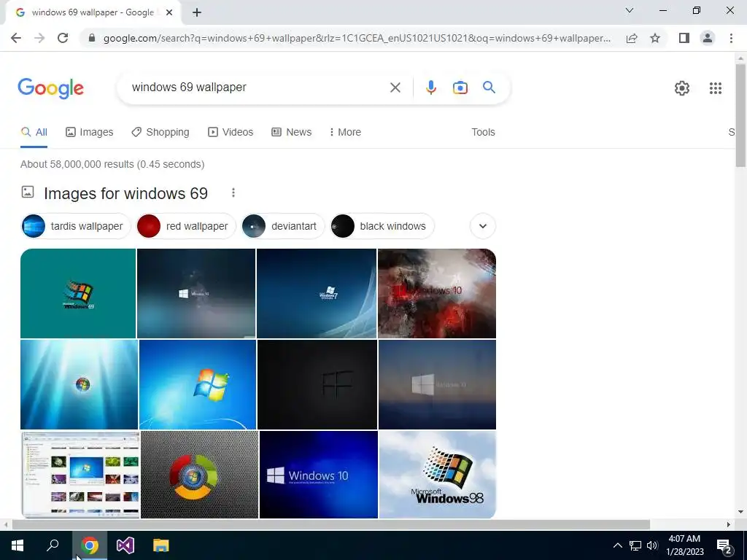Select the windows 69 wallpaper browser tab

pos(93,12)
